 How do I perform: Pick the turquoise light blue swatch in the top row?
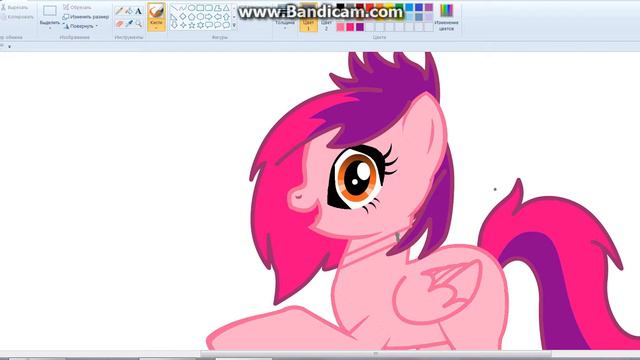409,7
